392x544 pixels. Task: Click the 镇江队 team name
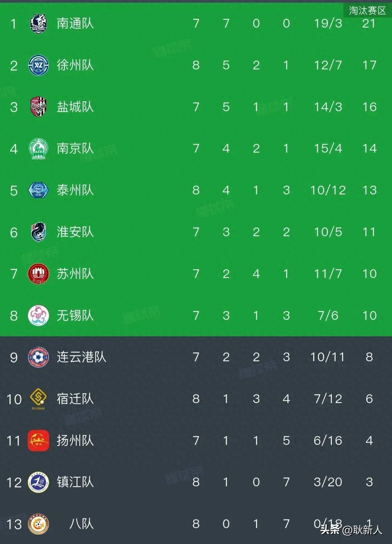coord(75,482)
